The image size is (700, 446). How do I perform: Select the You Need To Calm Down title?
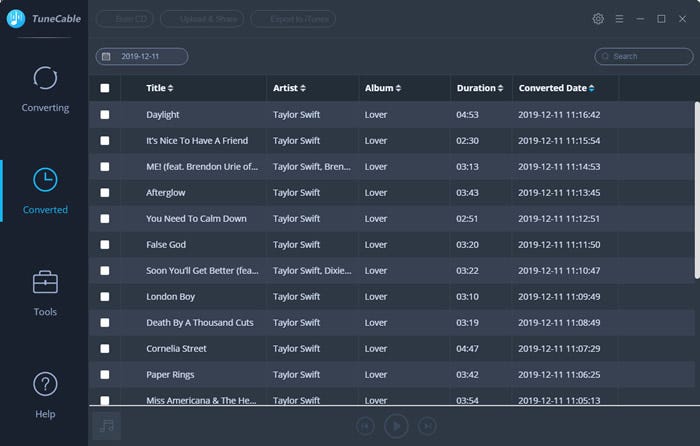point(196,219)
